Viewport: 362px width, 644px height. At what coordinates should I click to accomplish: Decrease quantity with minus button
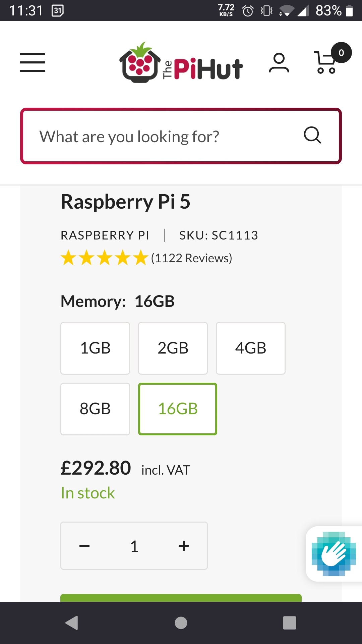(x=84, y=546)
